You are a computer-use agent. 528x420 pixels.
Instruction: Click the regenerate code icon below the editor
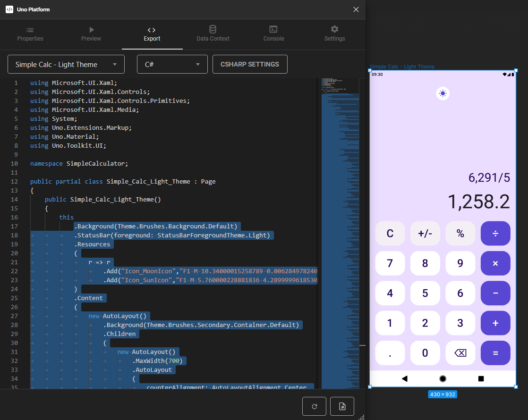[314, 406]
